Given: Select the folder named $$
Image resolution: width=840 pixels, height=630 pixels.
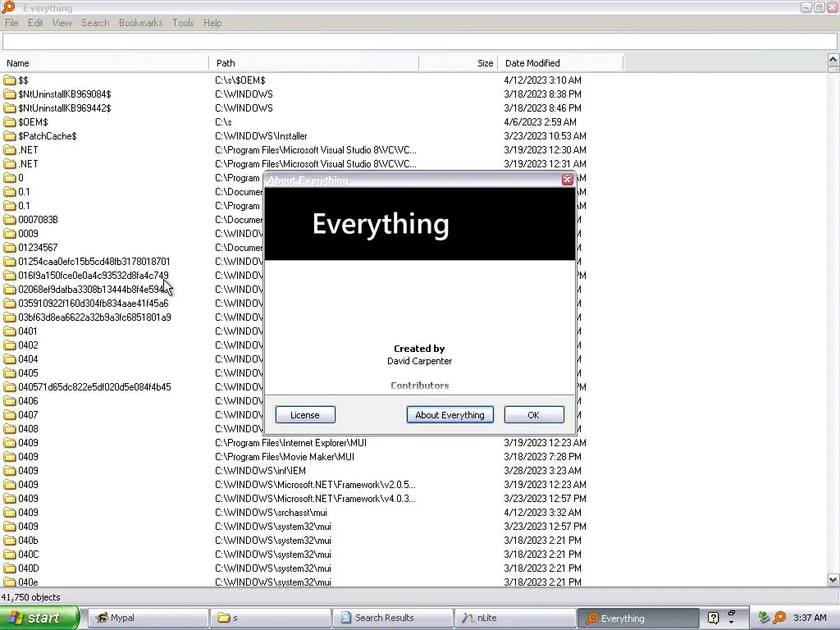Looking at the screenshot, I should [23, 80].
